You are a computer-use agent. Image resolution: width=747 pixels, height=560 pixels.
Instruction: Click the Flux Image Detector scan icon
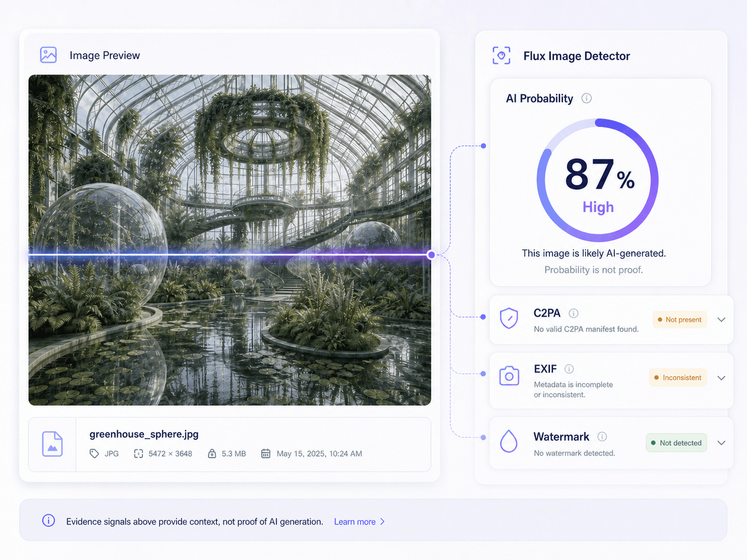click(x=501, y=55)
